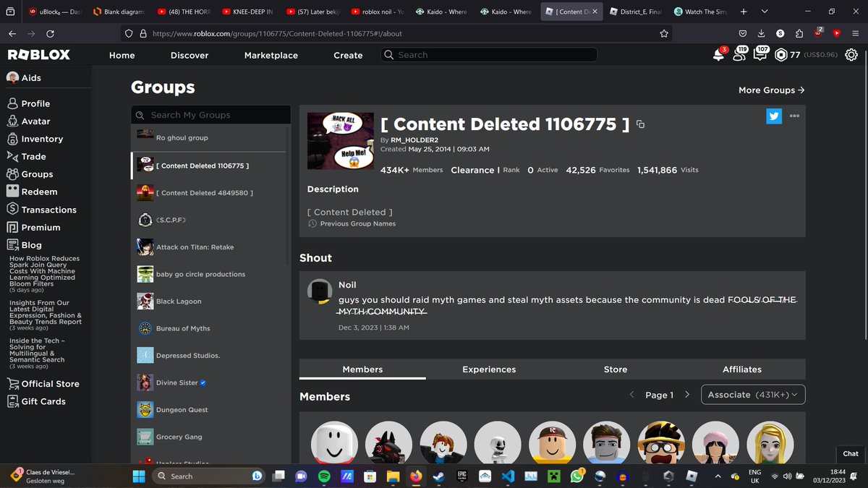Go back to the previous page
This screenshot has width=868, height=488.
pos(12,33)
